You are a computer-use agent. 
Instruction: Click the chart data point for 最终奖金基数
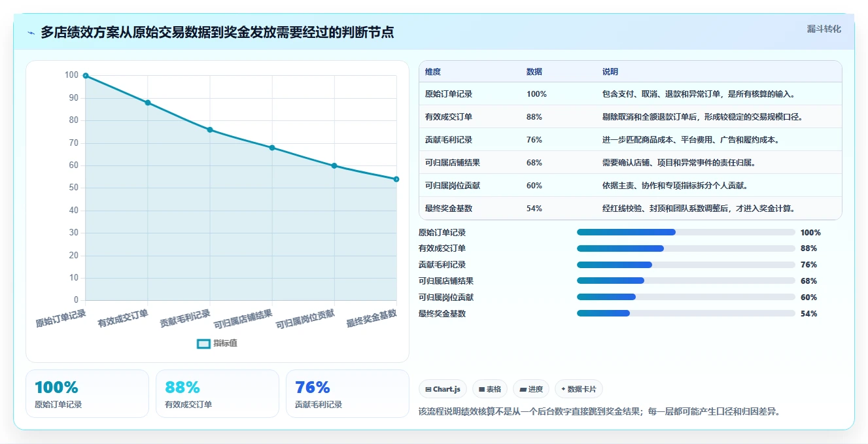(x=396, y=179)
